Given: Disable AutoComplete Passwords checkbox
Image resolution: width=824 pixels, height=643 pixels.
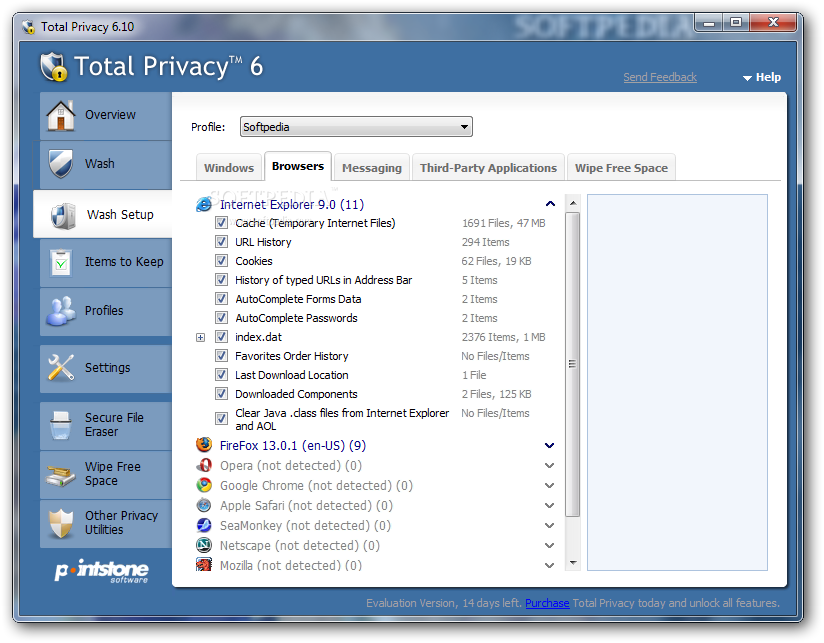Looking at the screenshot, I should tap(221, 317).
